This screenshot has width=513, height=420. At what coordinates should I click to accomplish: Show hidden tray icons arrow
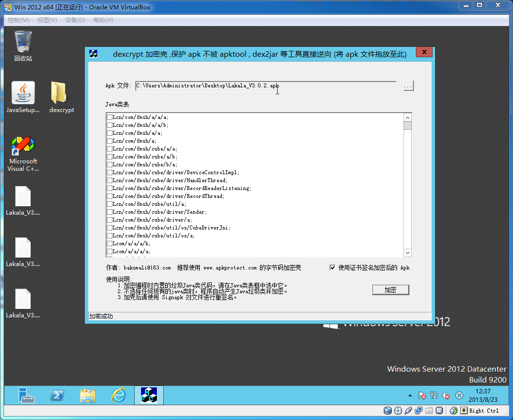point(410,395)
